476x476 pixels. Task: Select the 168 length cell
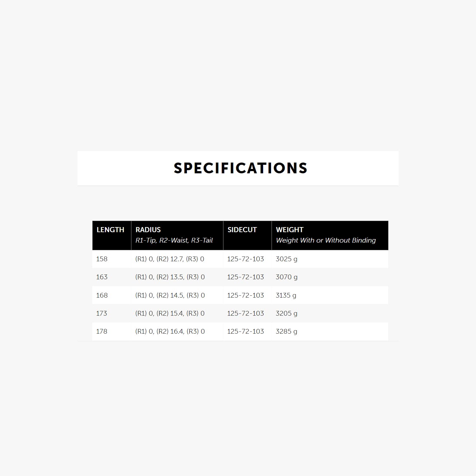(x=102, y=295)
